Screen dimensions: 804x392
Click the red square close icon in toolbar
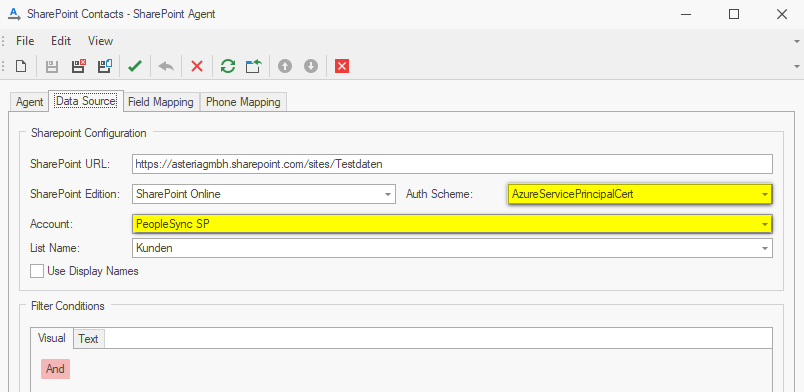pos(342,66)
